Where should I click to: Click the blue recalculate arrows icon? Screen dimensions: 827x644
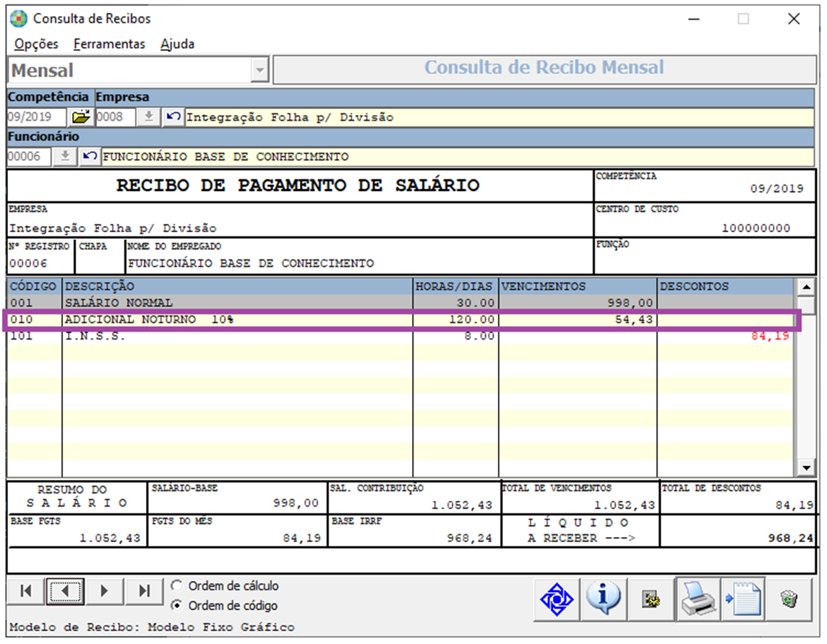(x=557, y=599)
